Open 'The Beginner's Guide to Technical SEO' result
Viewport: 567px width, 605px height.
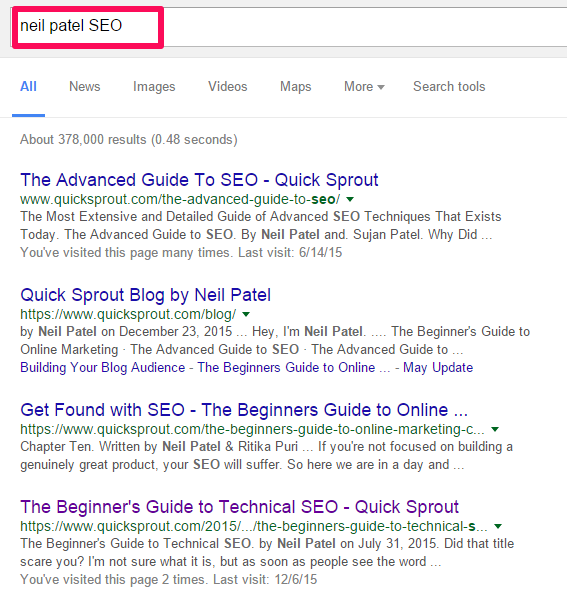point(239,507)
